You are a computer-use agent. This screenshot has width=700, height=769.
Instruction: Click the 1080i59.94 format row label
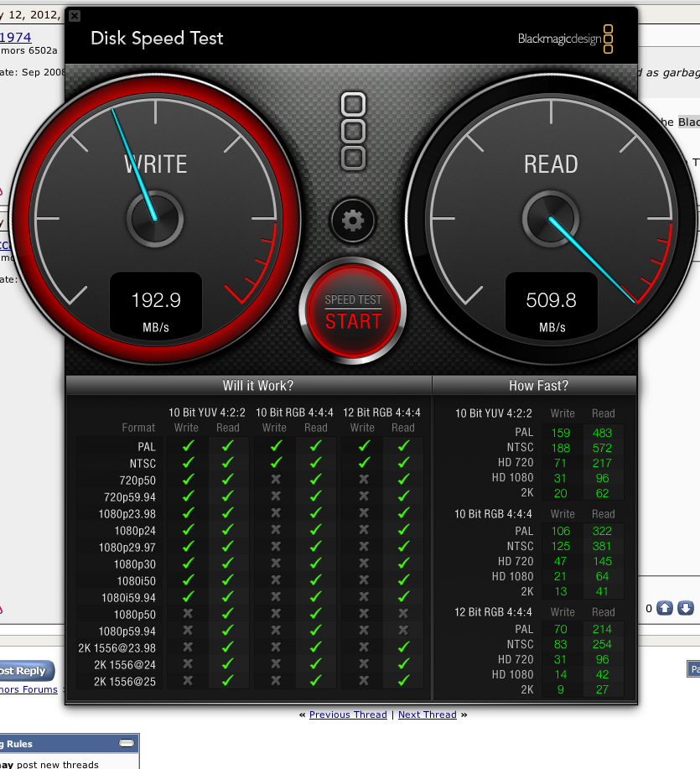click(x=128, y=598)
